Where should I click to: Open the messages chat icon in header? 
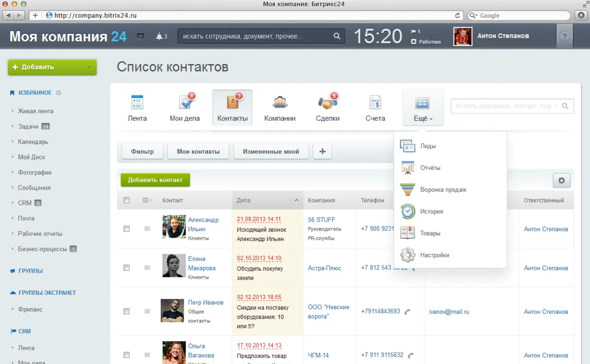[x=141, y=37]
